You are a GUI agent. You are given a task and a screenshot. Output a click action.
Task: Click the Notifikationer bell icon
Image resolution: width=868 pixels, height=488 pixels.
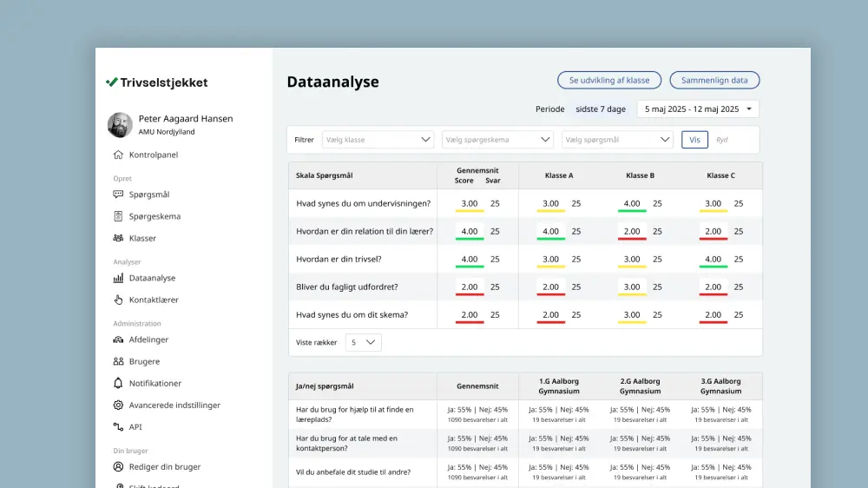[x=118, y=383]
